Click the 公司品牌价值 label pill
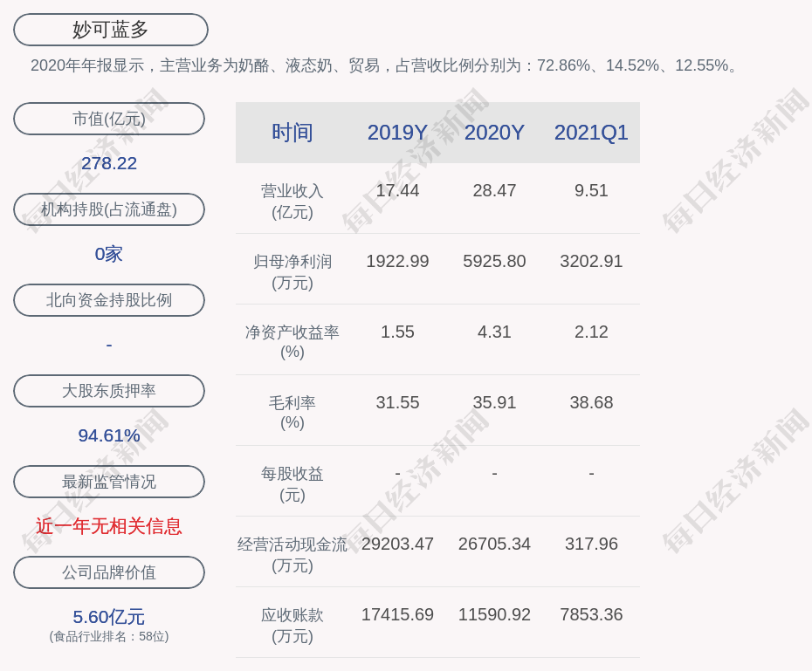Screen dimensions: 812x671 pyautogui.click(x=109, y=572)
